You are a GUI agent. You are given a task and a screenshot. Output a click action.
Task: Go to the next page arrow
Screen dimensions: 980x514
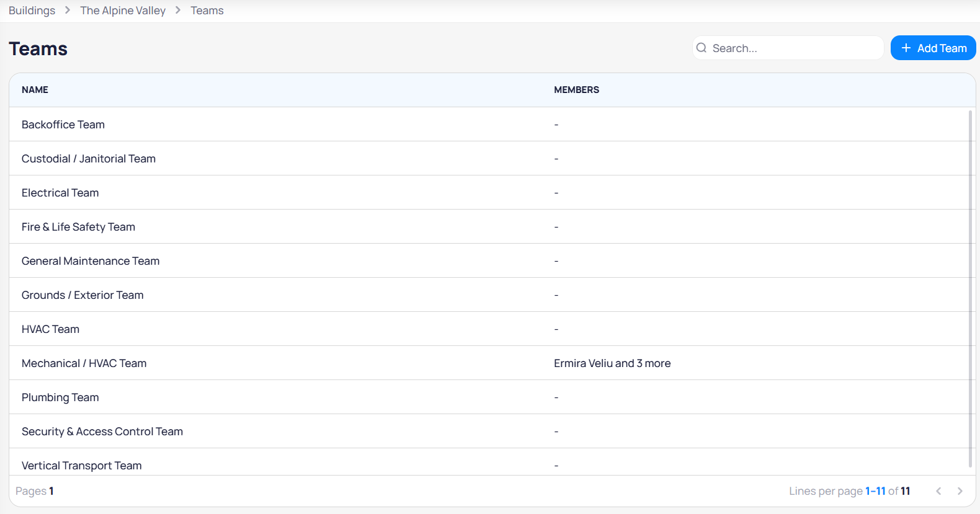click(960, 491)
